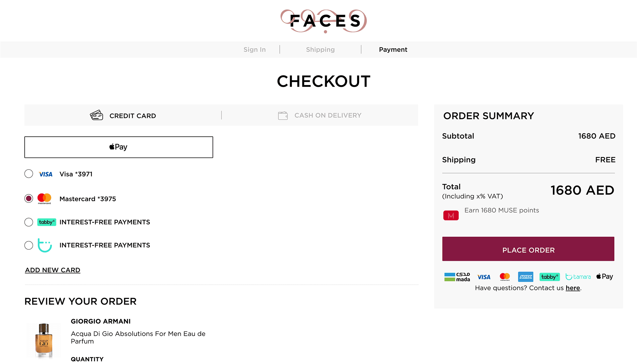Click the wallet icon for cash on delivery

coord(283,115)
